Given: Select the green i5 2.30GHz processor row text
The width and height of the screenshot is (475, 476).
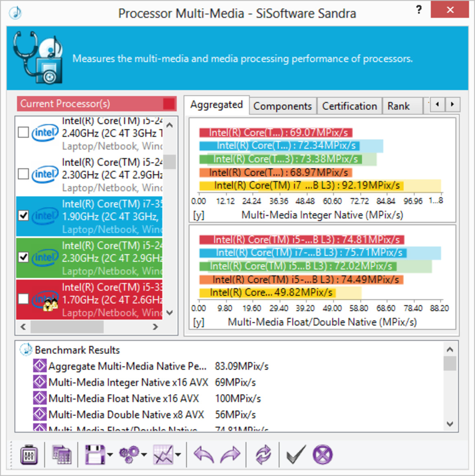Looking at the screenshot, I should pyautogui.click(x=112, y=258).
